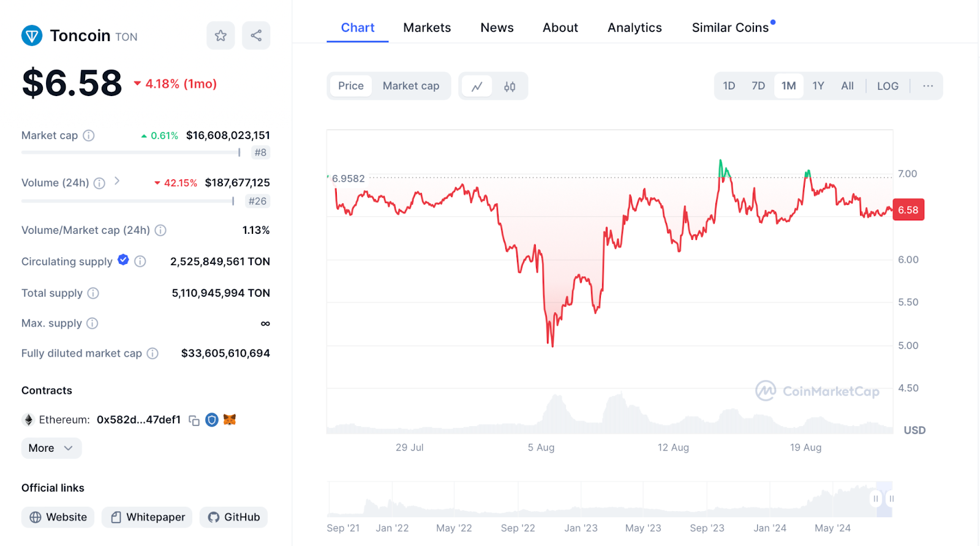Click the #26 volume rank badge

click(257, 201)
